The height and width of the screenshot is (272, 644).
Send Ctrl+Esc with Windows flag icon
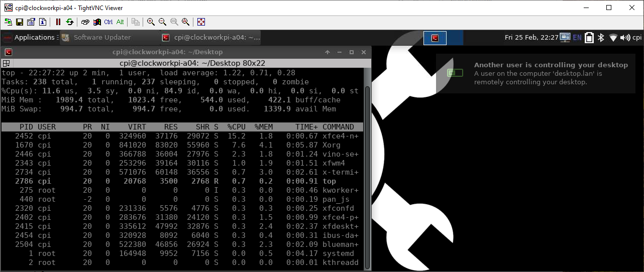click(x=97, y=22)
